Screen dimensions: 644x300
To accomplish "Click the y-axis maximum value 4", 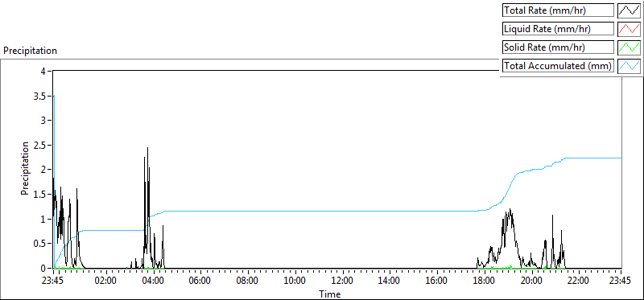I will (44, 72).
